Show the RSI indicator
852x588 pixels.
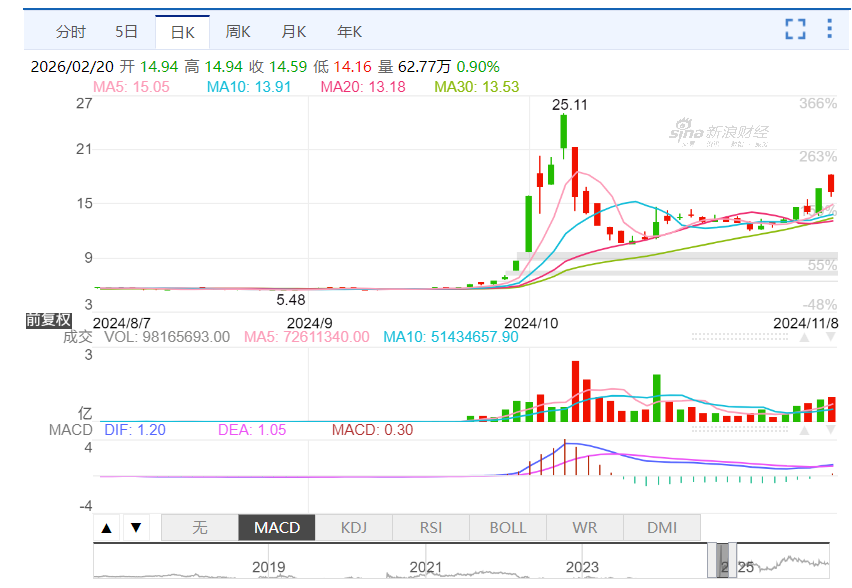pyautogui.click(x=430, y=528)
